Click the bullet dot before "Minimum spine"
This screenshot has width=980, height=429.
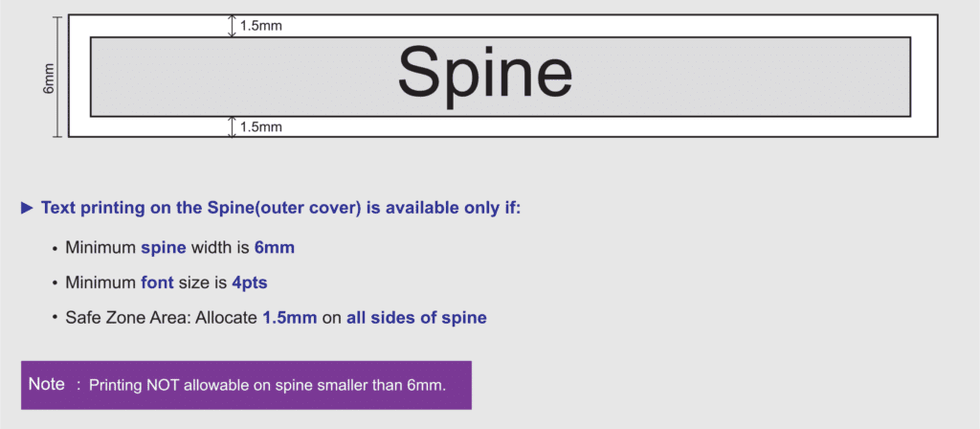click(x=55, y=249)
